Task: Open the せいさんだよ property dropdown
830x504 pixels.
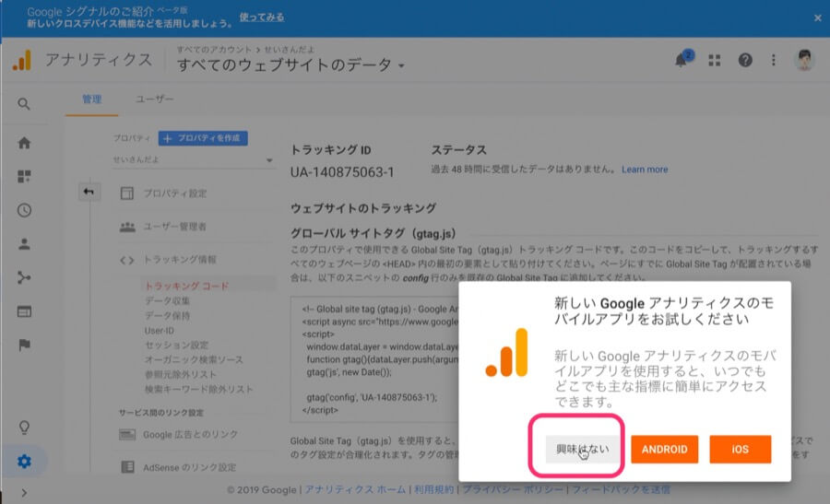Action: [194, 159]
